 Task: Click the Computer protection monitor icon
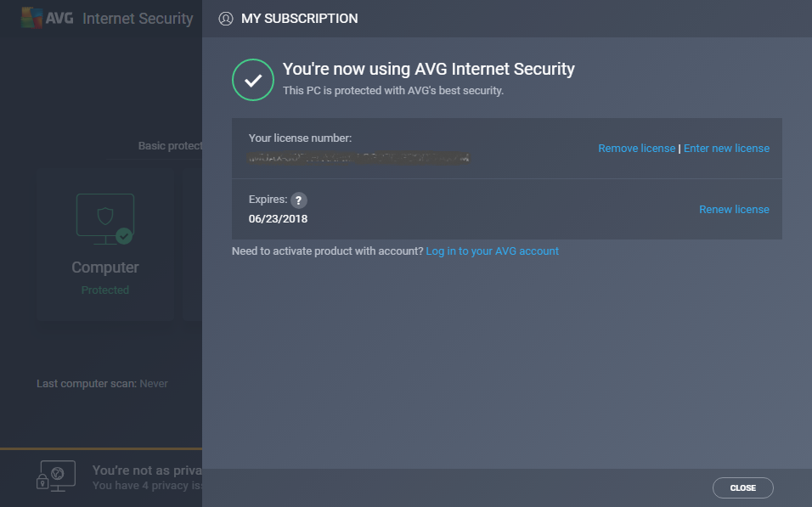105,219
